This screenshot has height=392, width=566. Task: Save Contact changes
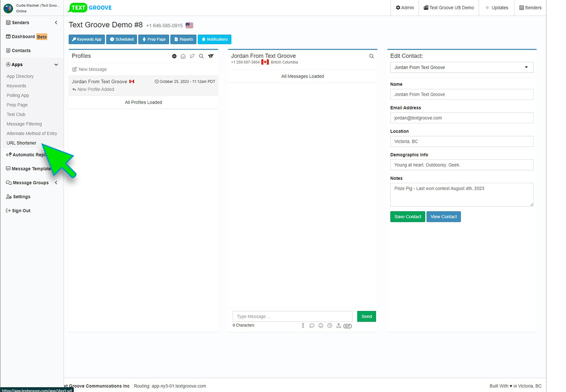[408, 217]
